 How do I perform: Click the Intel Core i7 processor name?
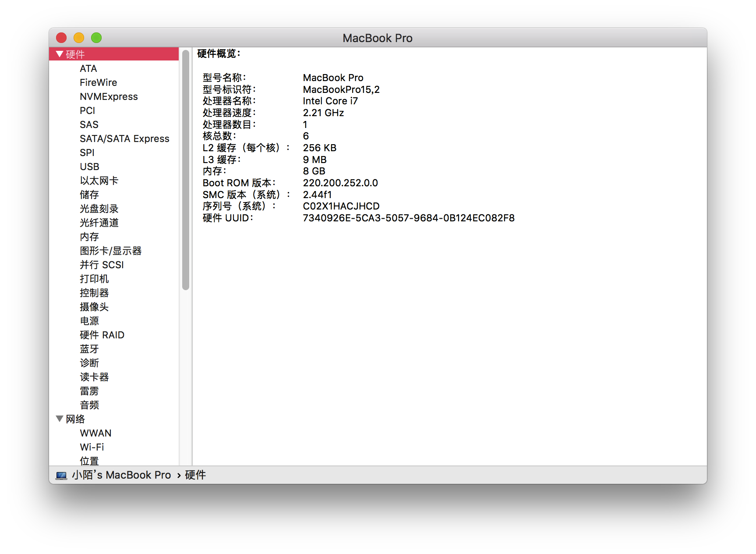(x=330, y=101)
